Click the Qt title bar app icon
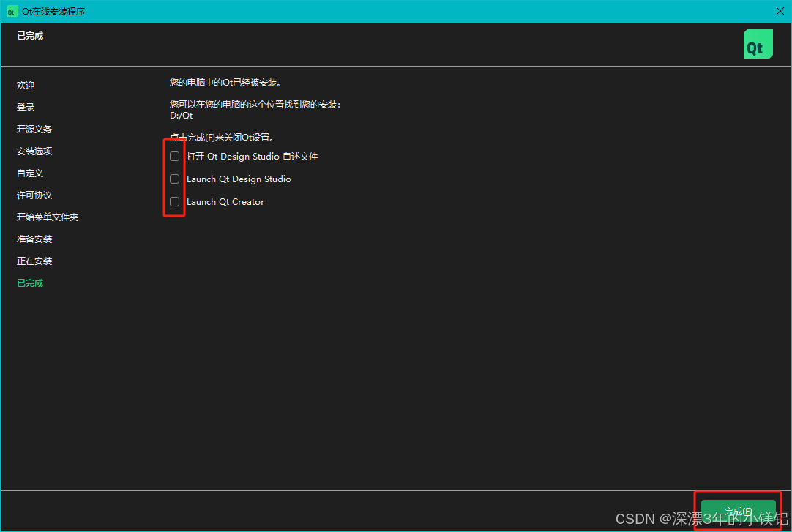Screen dimensions: 792x532 11,12
